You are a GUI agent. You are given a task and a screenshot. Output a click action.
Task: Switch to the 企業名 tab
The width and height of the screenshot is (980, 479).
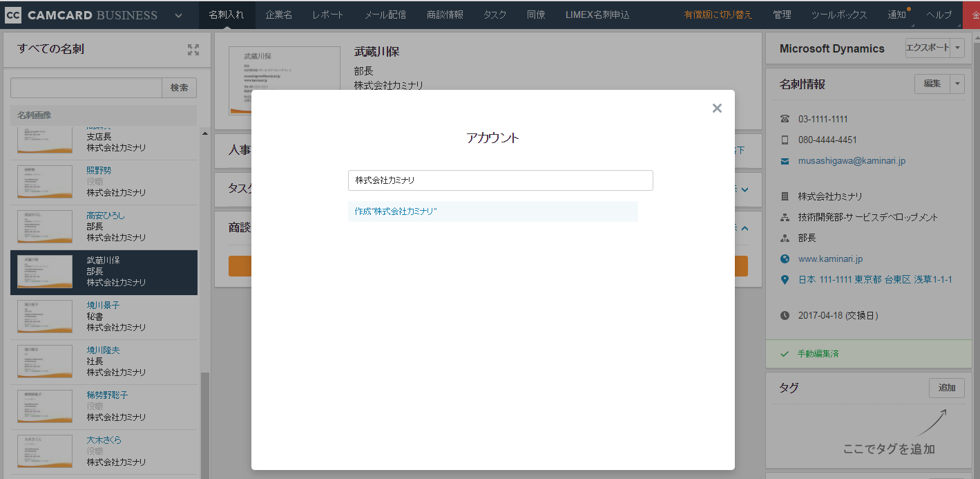point(279,15)
